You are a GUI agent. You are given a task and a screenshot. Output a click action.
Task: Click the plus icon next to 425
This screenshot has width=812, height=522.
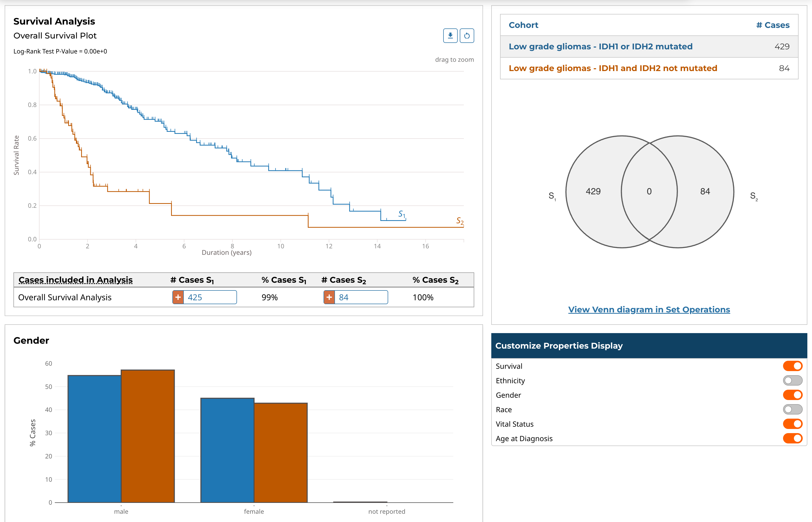click(178, 297)
